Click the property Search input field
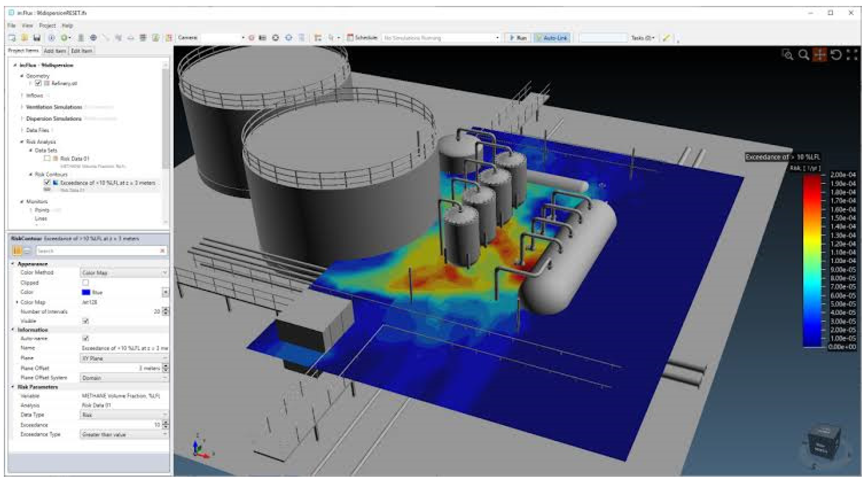 pyautogui.click(x=98, y=251)
